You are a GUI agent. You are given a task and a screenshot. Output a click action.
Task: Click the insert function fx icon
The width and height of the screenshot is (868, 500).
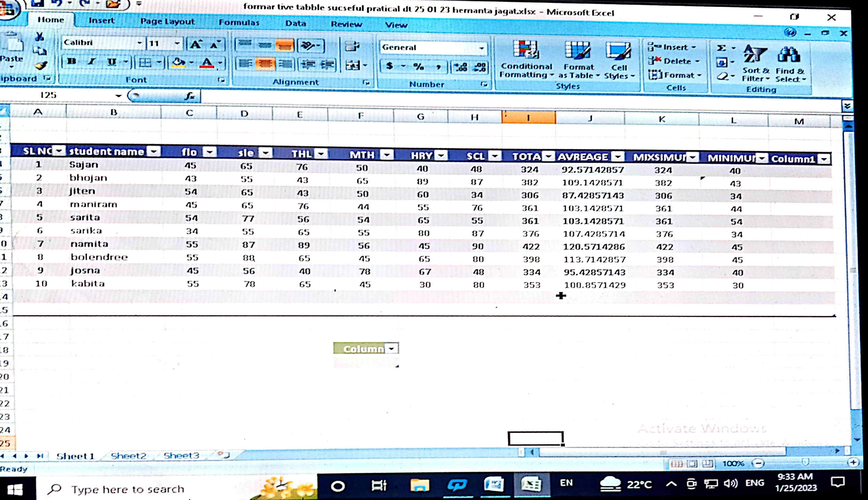189,96
